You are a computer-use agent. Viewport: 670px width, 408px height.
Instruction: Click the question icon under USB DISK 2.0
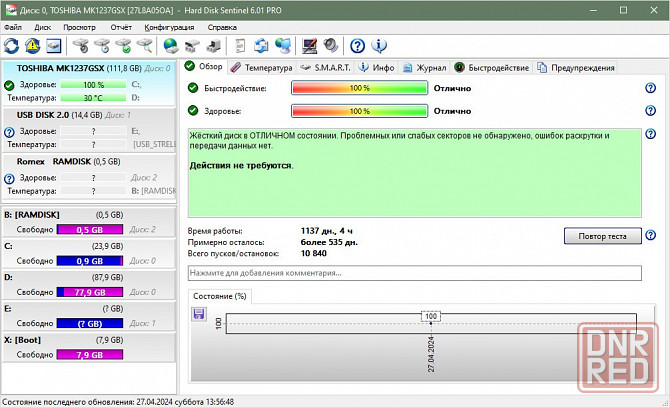pyautogui.click(x=9, y=132)
